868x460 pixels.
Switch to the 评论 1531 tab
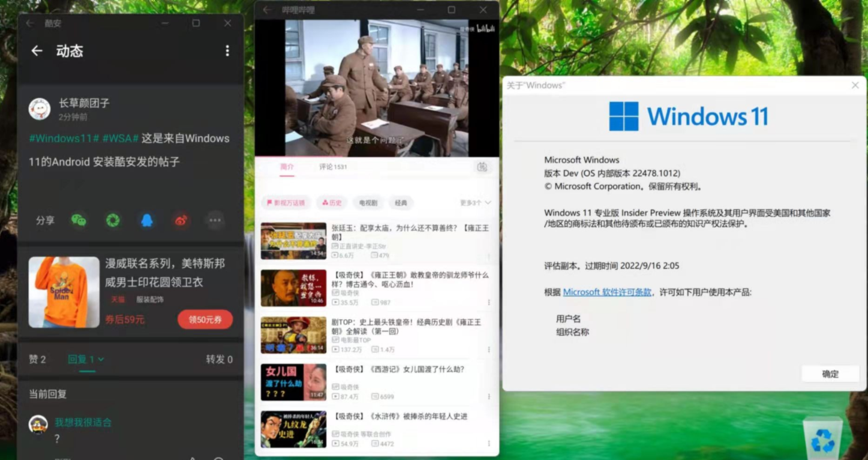click(332, 167)
